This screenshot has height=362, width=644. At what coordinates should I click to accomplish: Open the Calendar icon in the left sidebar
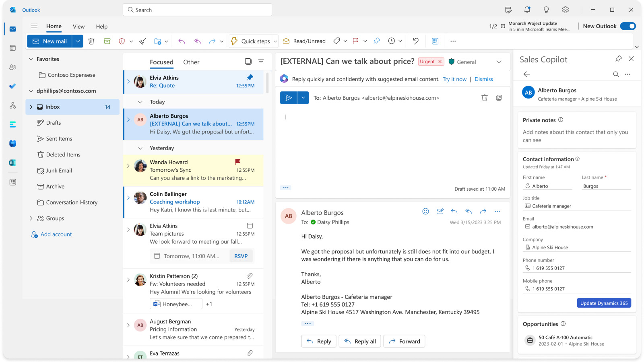(x=13, y=48)
